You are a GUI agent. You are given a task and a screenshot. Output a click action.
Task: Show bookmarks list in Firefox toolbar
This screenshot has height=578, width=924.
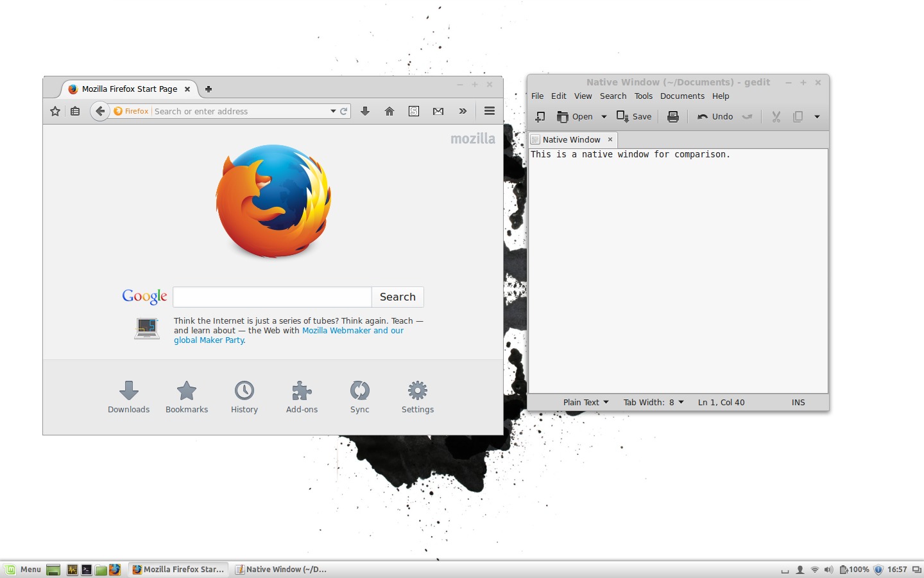pyautogui.click(x=75, y=111)
